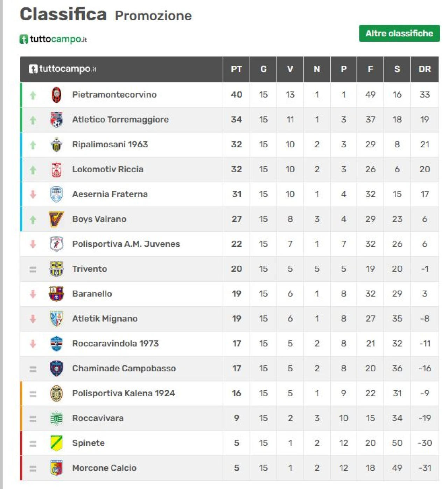The image size is (448, 489).
Task: Click the Roccavivara team logo
Action: [x=56, y=418]
